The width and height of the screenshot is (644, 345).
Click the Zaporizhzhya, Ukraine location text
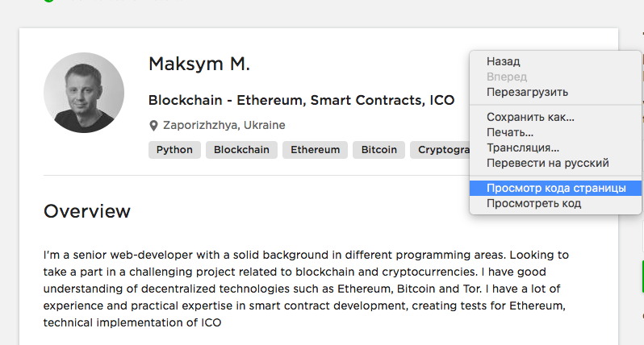(x=224, y=126)
